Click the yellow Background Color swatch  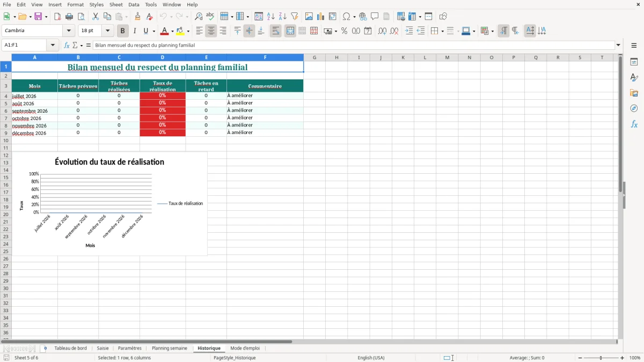click(180, 31)
